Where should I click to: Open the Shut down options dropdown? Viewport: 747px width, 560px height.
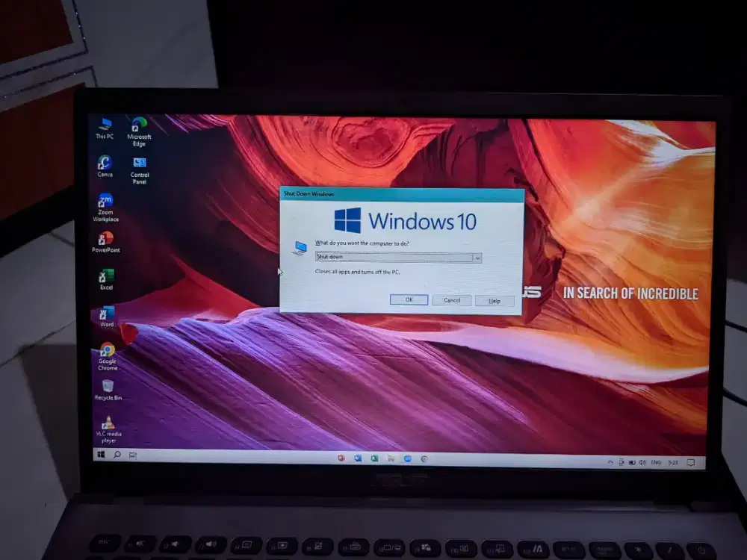click(x=477, y=257)
